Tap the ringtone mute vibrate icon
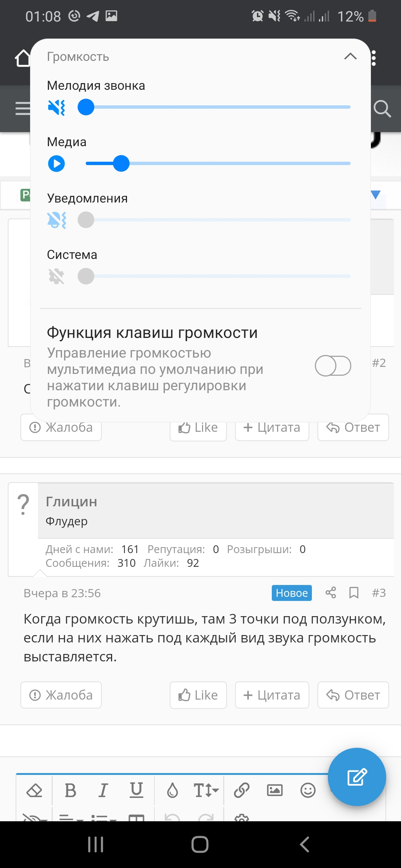Viewport: 401px width, 868px height. click(x=56, y=108)
